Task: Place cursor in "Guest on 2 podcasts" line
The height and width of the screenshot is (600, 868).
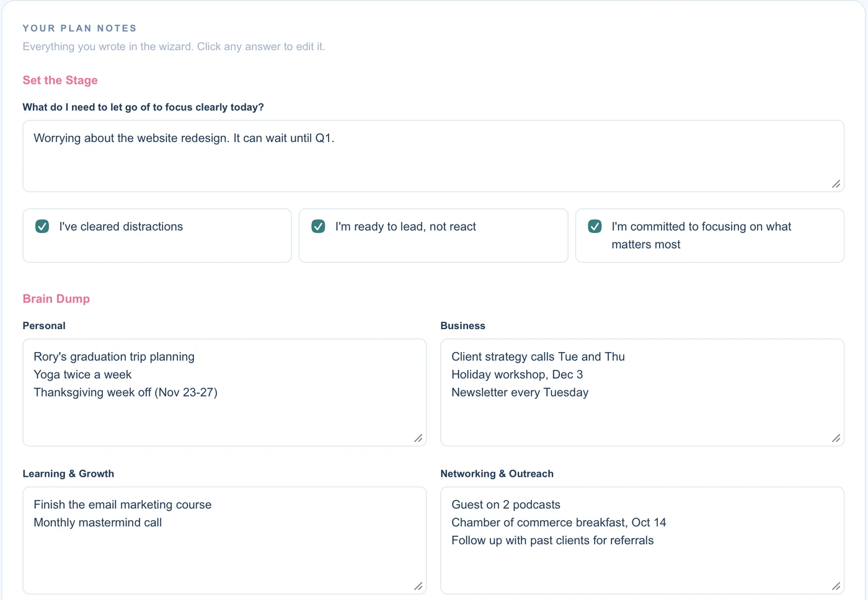Action: coord(506,505)
